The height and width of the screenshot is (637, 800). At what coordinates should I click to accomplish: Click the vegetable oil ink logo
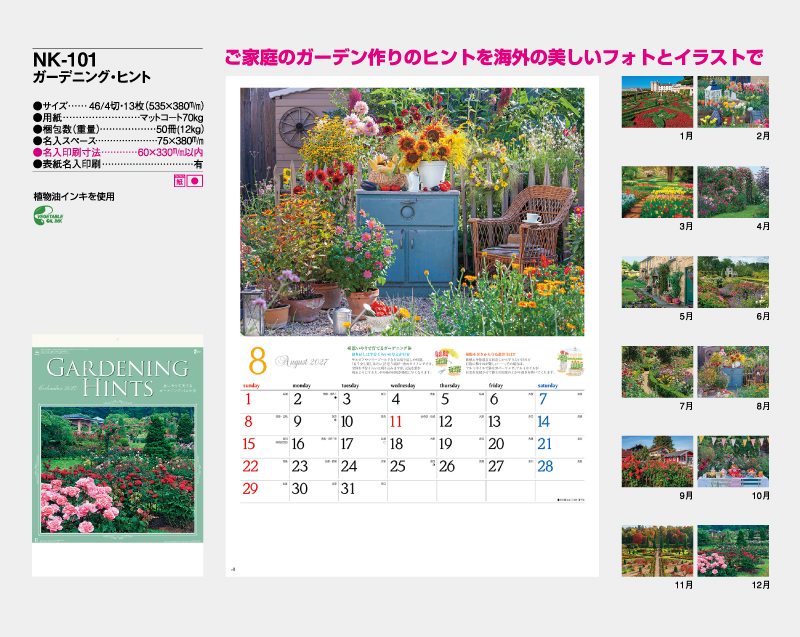tap(48, 216)
